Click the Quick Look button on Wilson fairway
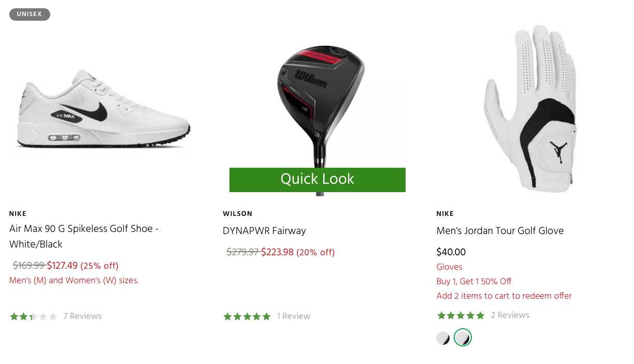The image size is (634, 364). [x=317, y=179]
